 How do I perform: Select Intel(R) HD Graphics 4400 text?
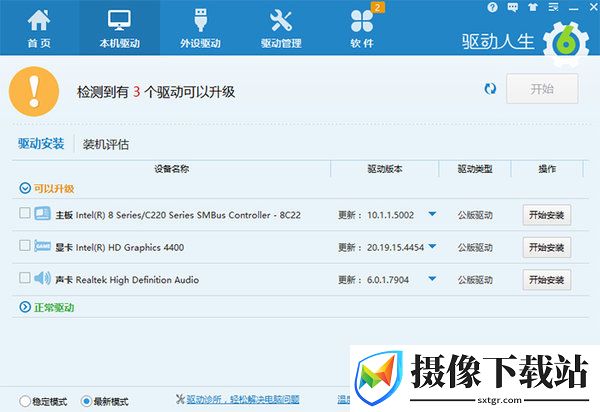tap(130, 248)
